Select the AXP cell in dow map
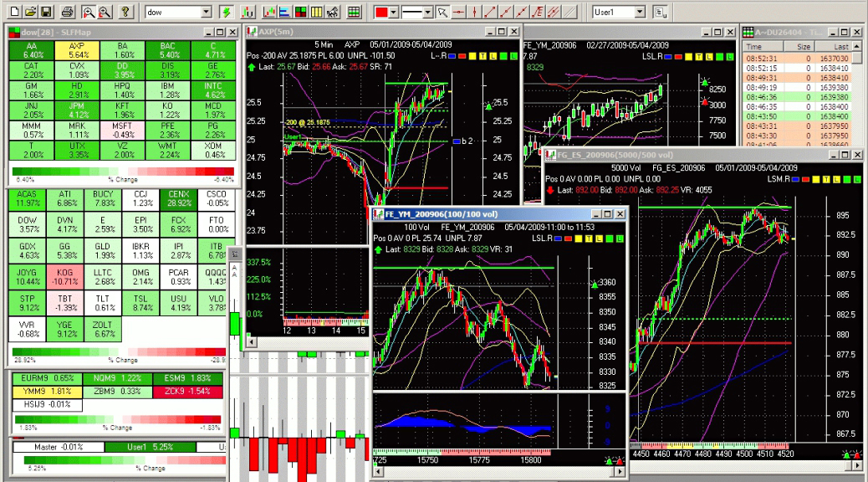Screen dimensions: 868x482 click(x=77, y=50)
